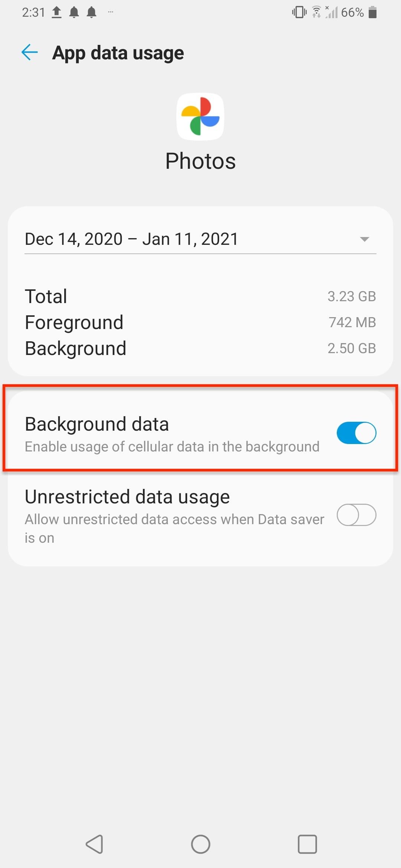Tap the Background data setting label

coord(97,424)
